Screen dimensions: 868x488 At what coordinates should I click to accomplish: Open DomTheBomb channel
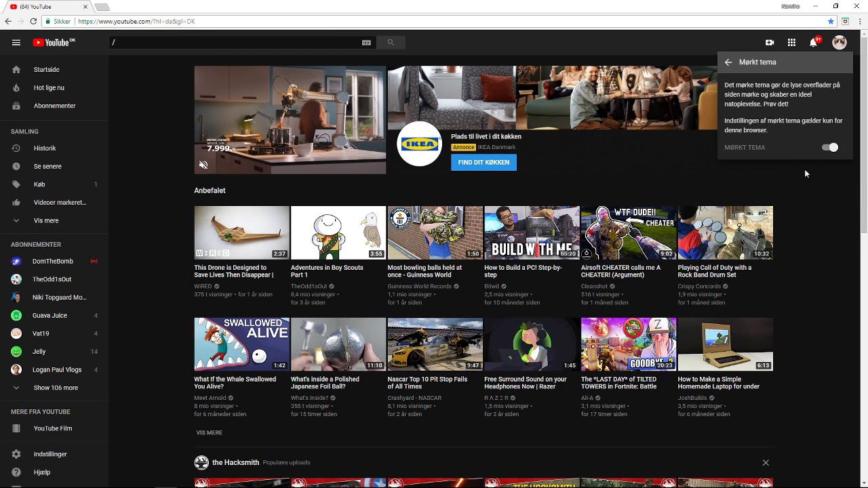pyautogui.click(x=54, y=262)
